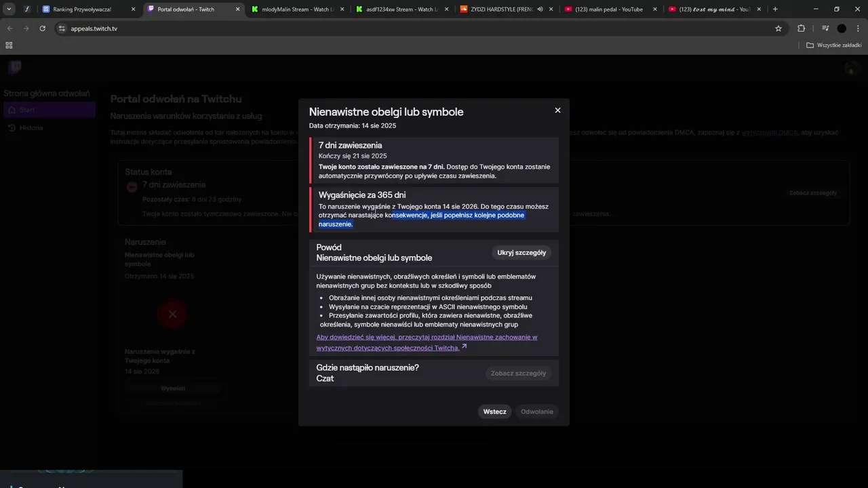This screenshot has height=488, width=868.
Task: Click the suspension icon in Status konta
Action: tap(132, 187)
